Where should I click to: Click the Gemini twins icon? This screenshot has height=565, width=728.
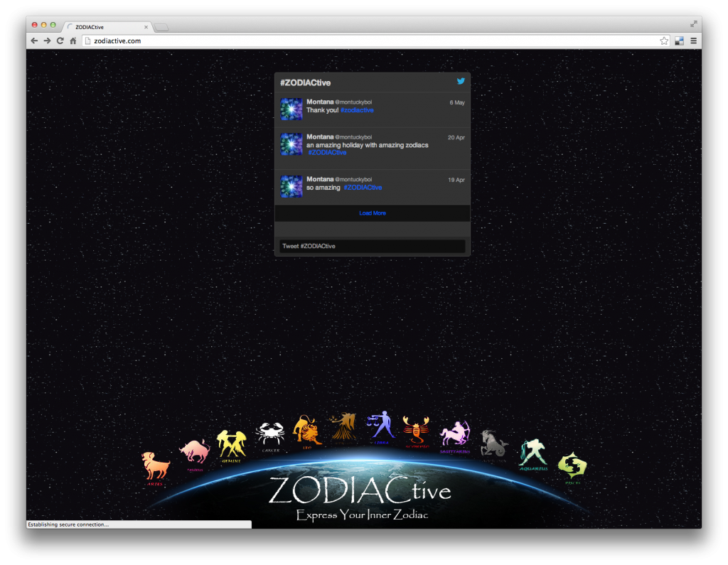[x=231, y=442]
